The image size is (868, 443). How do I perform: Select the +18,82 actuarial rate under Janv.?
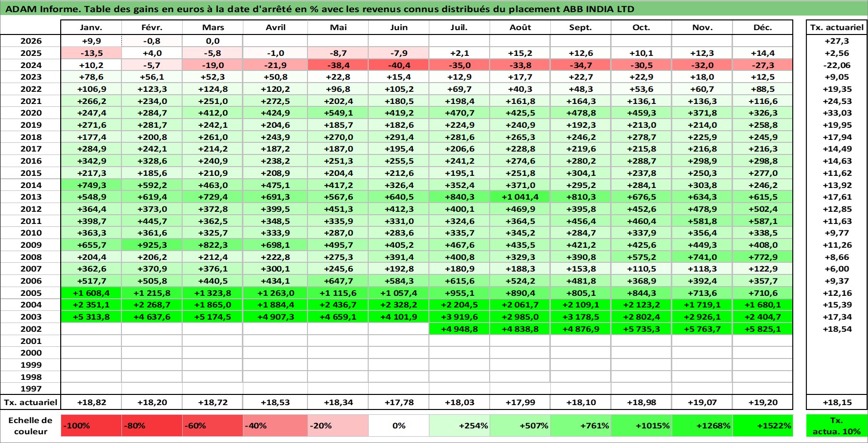[x=91, y=402]
